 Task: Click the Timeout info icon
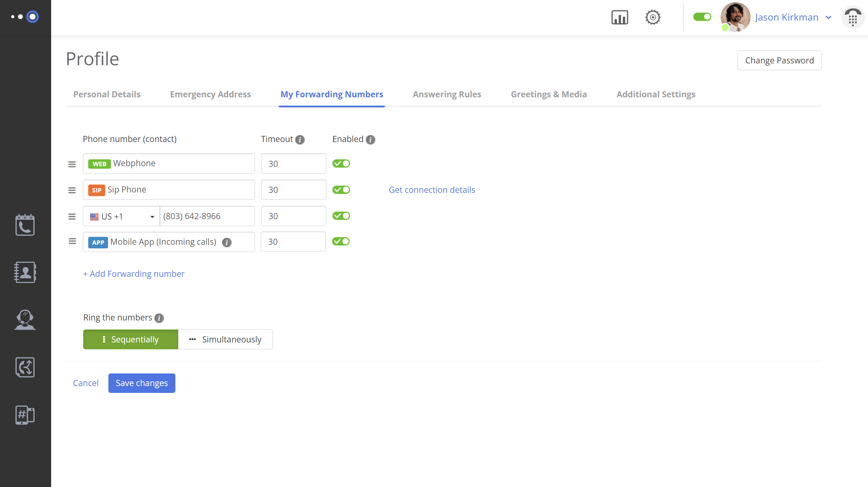300,140
